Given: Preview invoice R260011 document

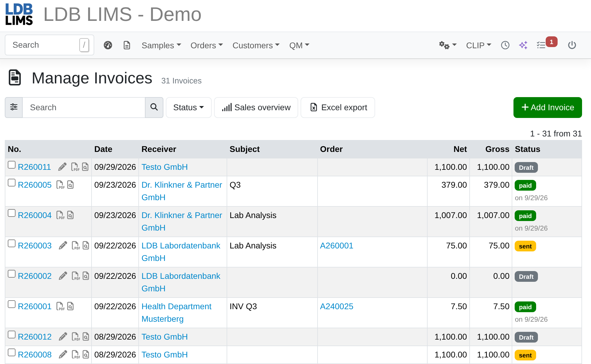Looking at the screenshot, I should coord(85,167).
